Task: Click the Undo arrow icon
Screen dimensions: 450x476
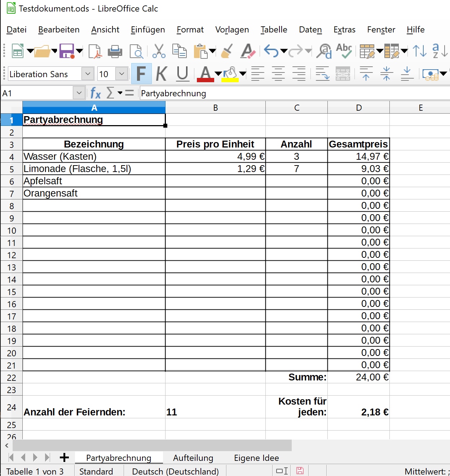Action: (x=271, y=51)
